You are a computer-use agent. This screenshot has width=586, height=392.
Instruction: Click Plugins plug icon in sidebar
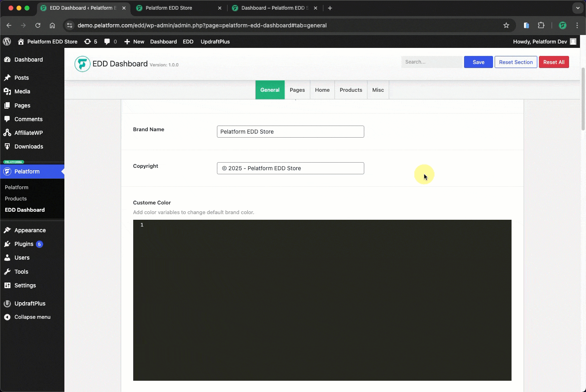click(7, 244)
